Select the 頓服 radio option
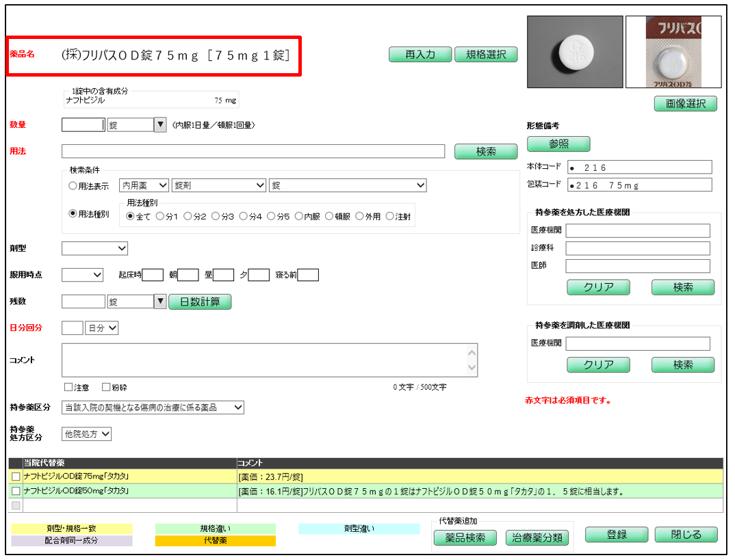The image size is (735, 560). coord(329,216)
